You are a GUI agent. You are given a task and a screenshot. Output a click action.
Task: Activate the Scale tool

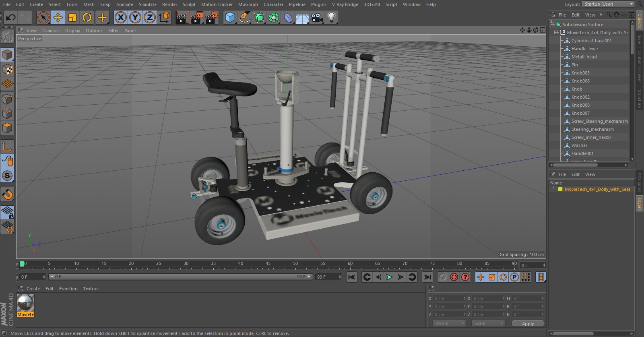click(x=72, y=17)
